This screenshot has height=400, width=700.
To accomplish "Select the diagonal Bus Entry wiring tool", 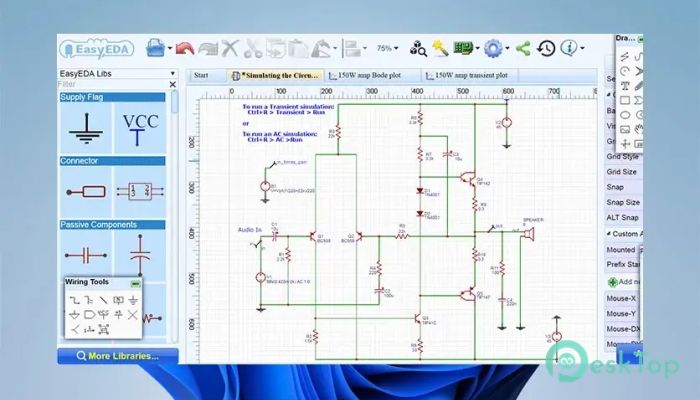I will 104,300.
